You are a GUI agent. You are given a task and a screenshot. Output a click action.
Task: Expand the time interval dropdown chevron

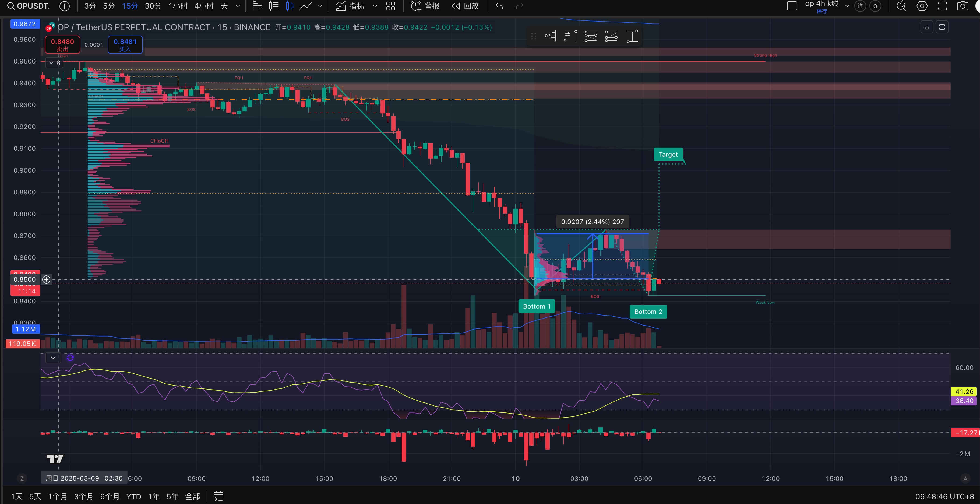pos(238,6)
